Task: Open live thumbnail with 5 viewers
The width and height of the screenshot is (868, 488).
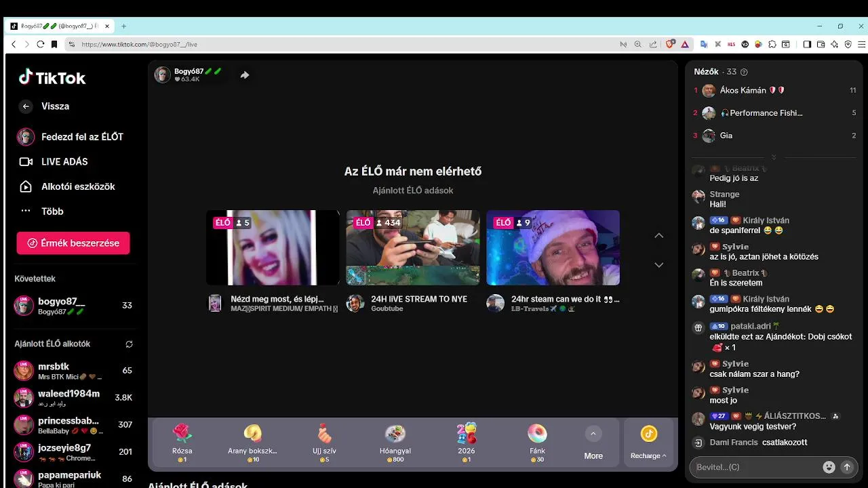Action: pyautogui.click(x=273, y=247)
